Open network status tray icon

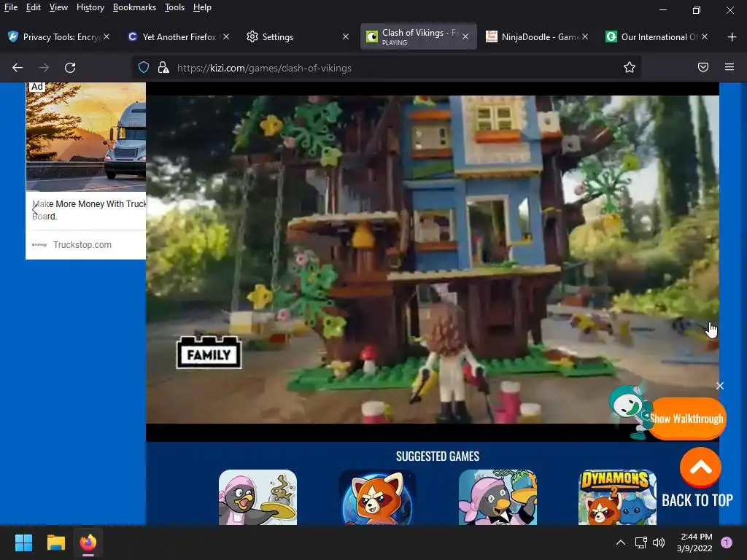coord(640,542)
